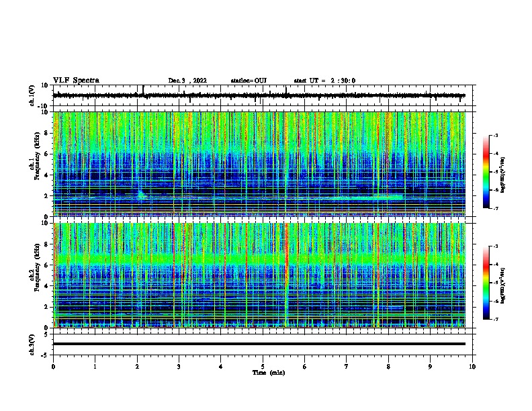Click time axis tick label "2"
The image size is (532, 411).
tap(137, 367)
